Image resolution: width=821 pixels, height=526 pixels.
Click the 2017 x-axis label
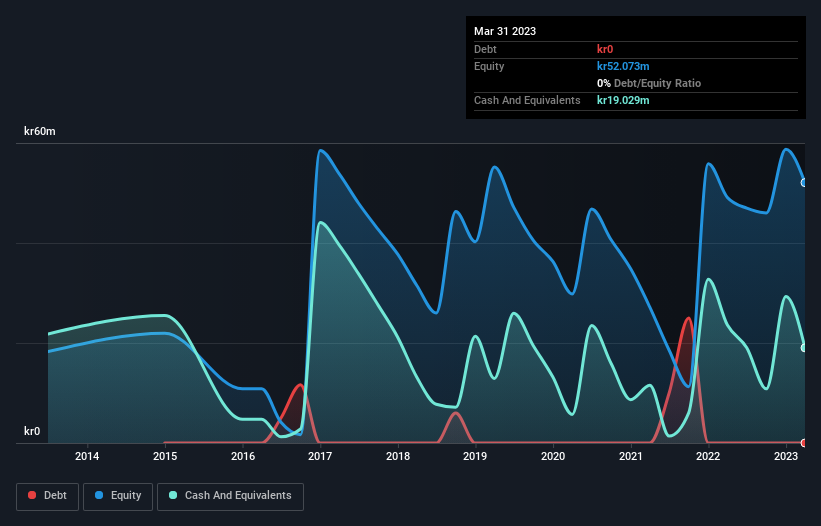pyautogui.click(x=320, y=456)
